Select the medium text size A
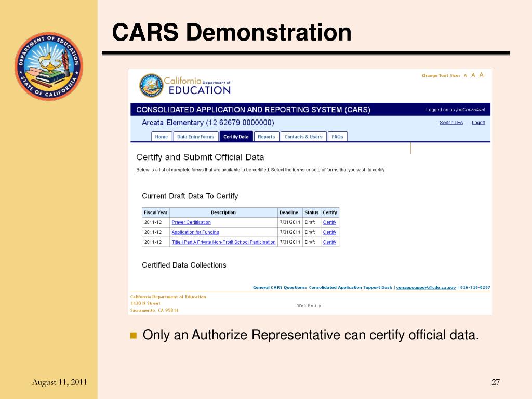 coord(473,75)
